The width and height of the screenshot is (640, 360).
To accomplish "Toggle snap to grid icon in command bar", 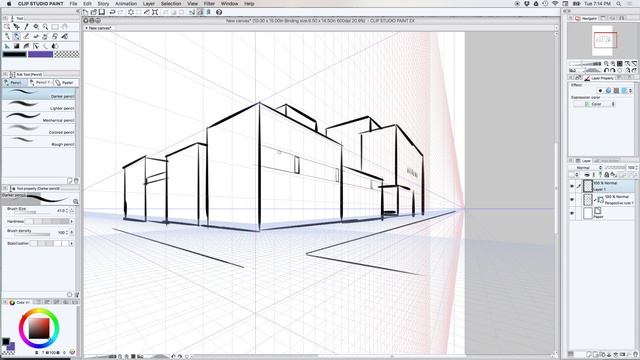I will pyautogui.click(x=208, y=12).
